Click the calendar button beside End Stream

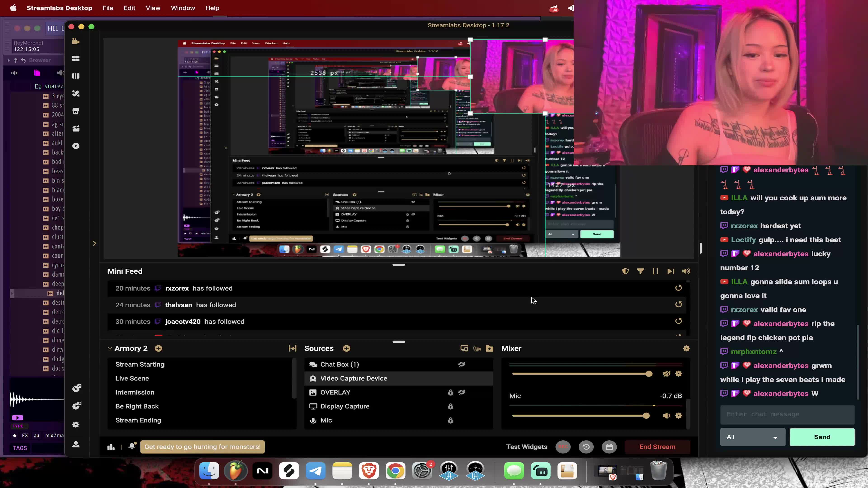click(609, 447)
